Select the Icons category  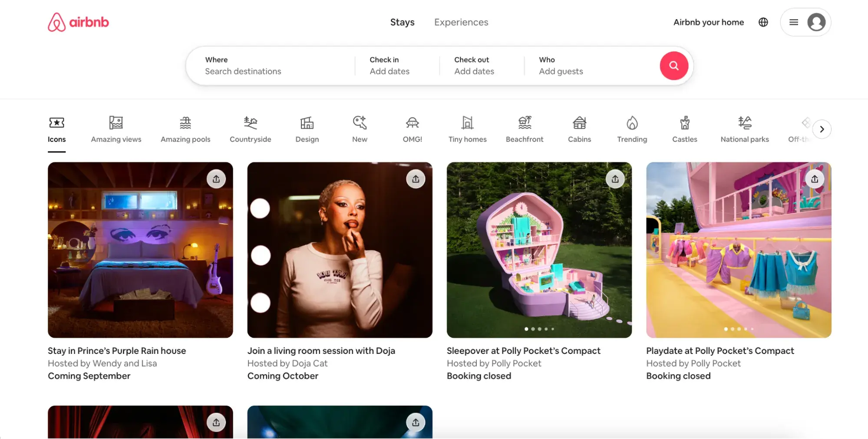tap(56, 130)
